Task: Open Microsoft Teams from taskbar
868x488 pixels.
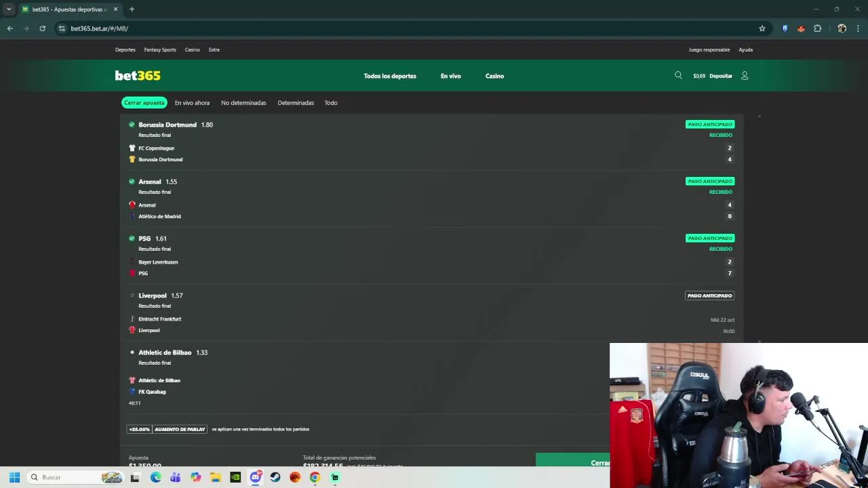Action: tap(176, 477)
